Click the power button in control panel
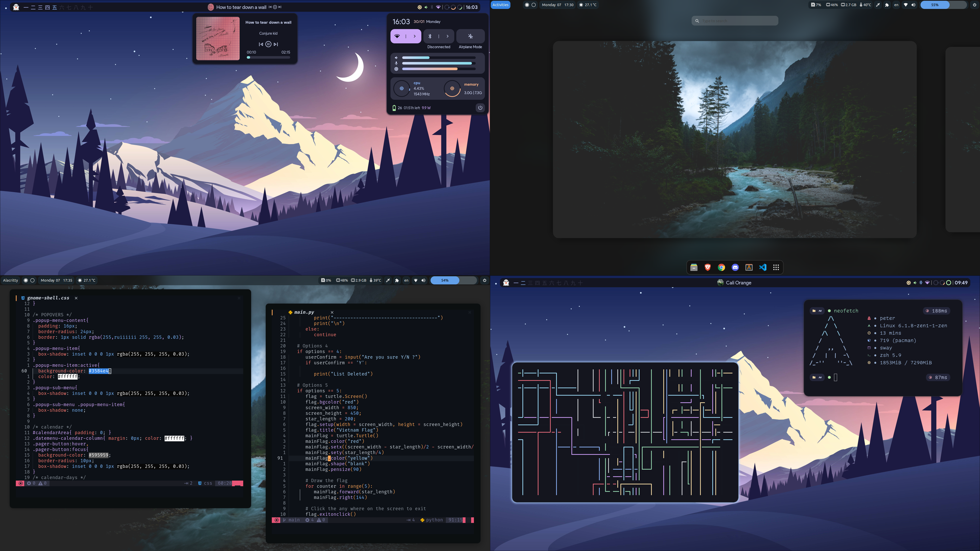Image resolution: width=980 pixels, height=551 pixels. click(480, 108)
